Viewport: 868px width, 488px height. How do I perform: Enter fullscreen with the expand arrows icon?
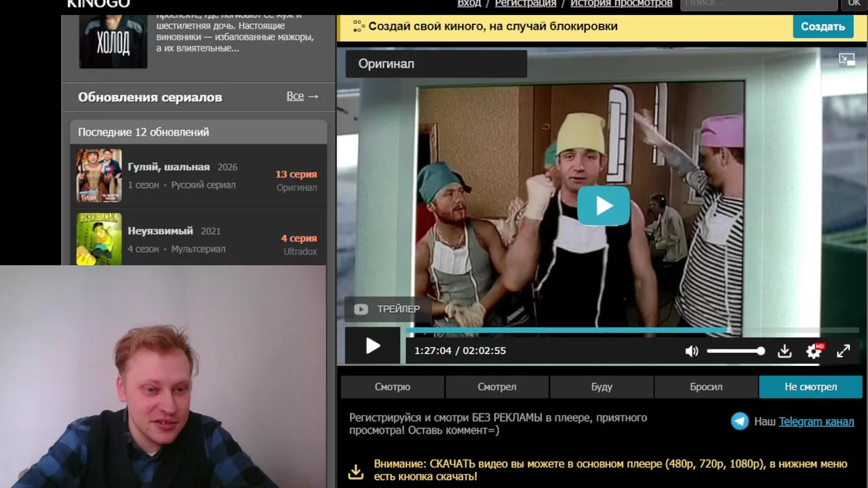[x=843, y=350]
